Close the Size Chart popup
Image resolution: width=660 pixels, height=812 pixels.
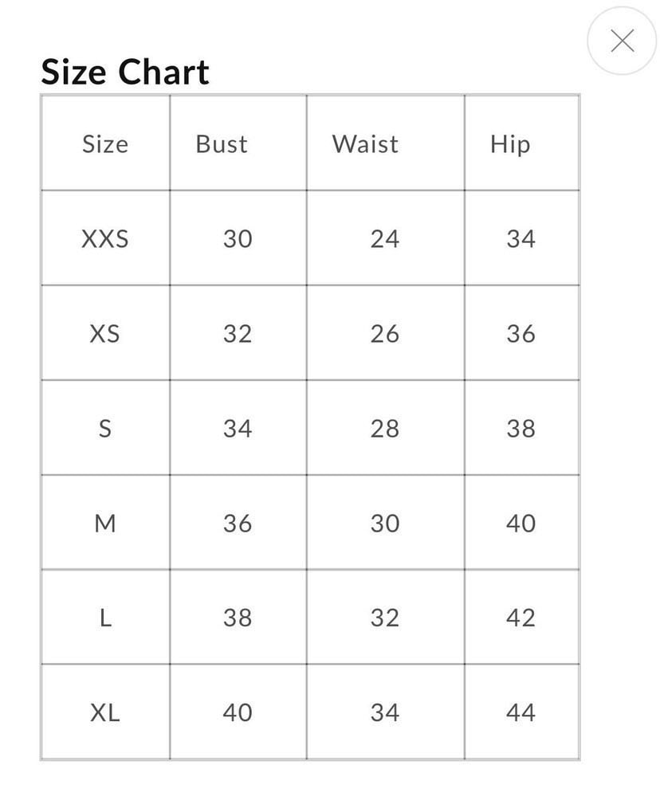tap(622, 41)
